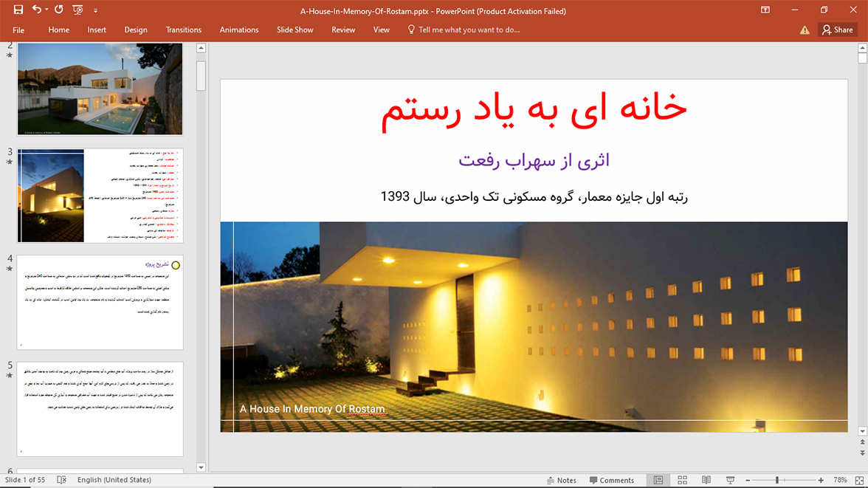Click the Share button
This screenshot has width=868, height=488.
click(x=838, y=30)
